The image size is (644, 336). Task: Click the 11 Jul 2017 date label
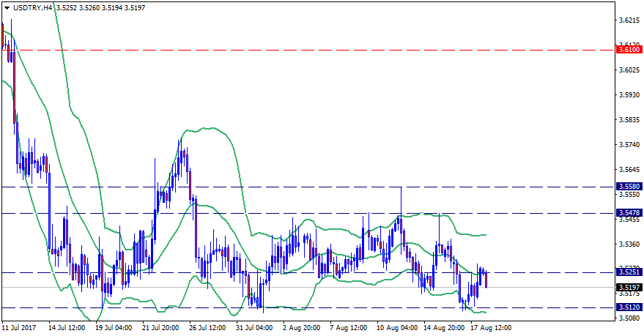tap(20, 329)
